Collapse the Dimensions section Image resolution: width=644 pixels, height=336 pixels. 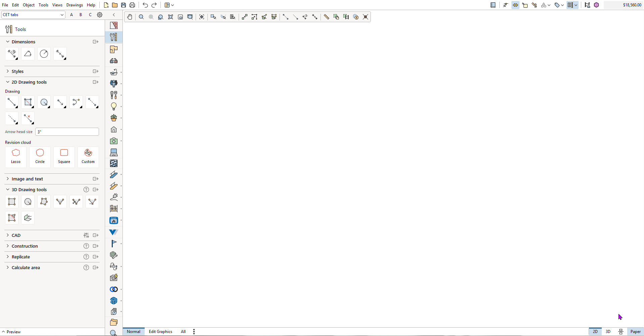point(8,42)
